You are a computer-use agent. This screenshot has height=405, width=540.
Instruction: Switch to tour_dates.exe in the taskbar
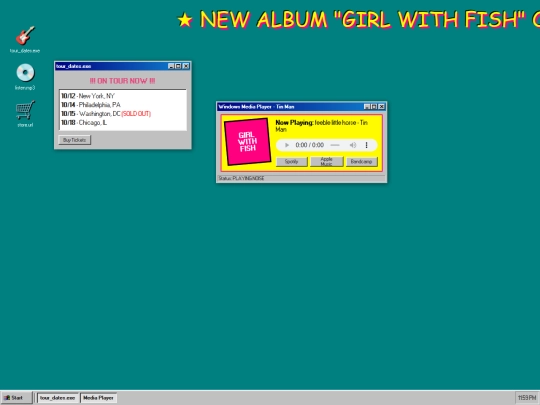tap(58, 398)
